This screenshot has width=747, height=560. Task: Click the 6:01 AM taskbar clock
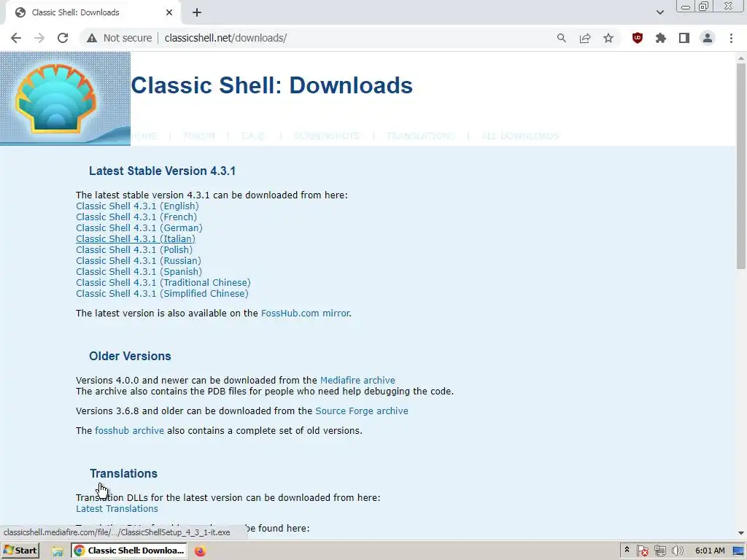710,551
